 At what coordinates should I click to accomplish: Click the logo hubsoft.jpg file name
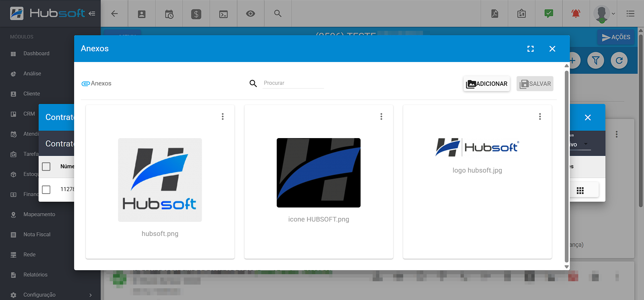coord(477,170)
